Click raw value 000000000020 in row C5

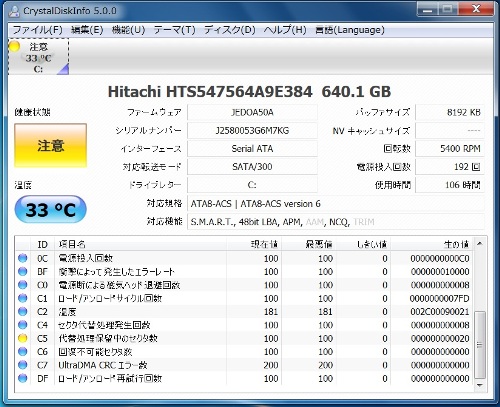440,338
